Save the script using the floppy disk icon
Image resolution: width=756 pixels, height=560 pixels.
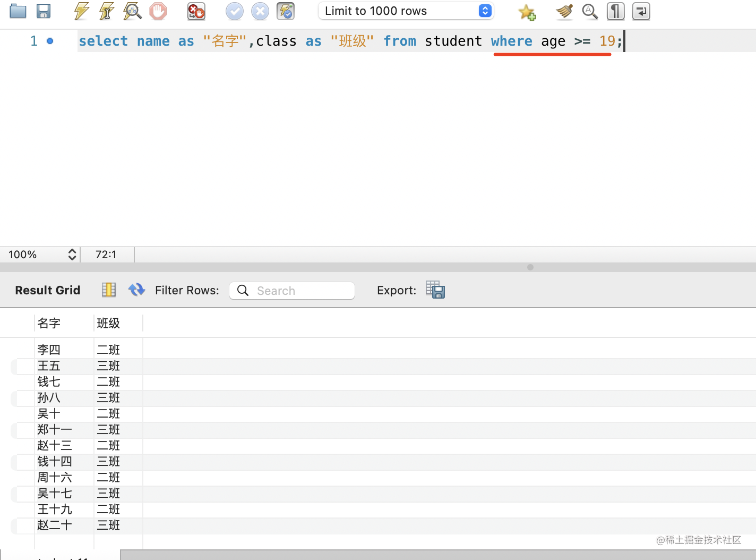(44, 11)
